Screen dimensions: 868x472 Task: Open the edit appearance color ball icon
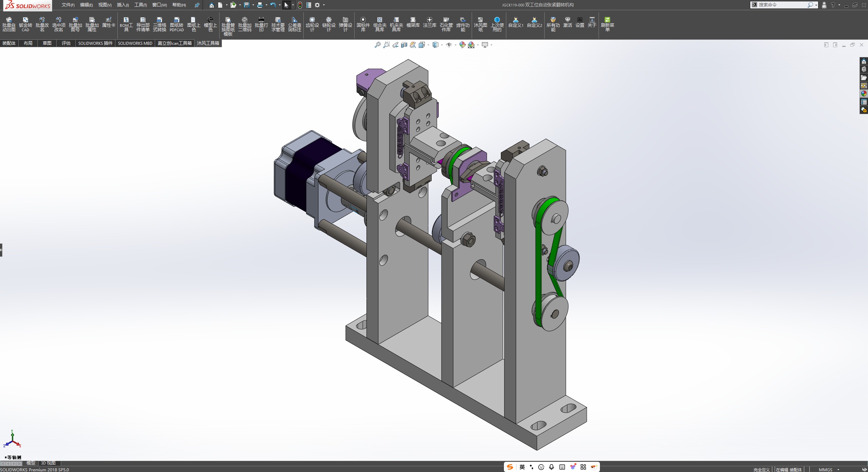coord(462,45)
